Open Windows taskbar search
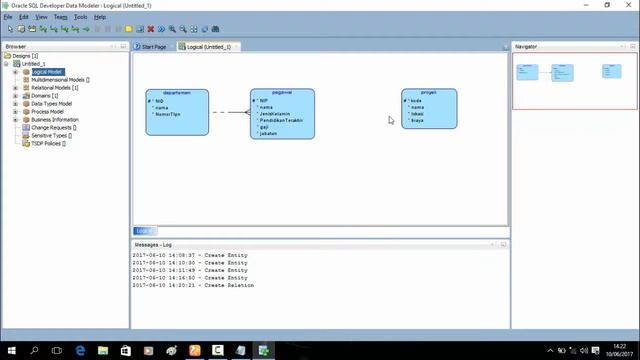The image size is (640, 360). [x=34, y=351]
